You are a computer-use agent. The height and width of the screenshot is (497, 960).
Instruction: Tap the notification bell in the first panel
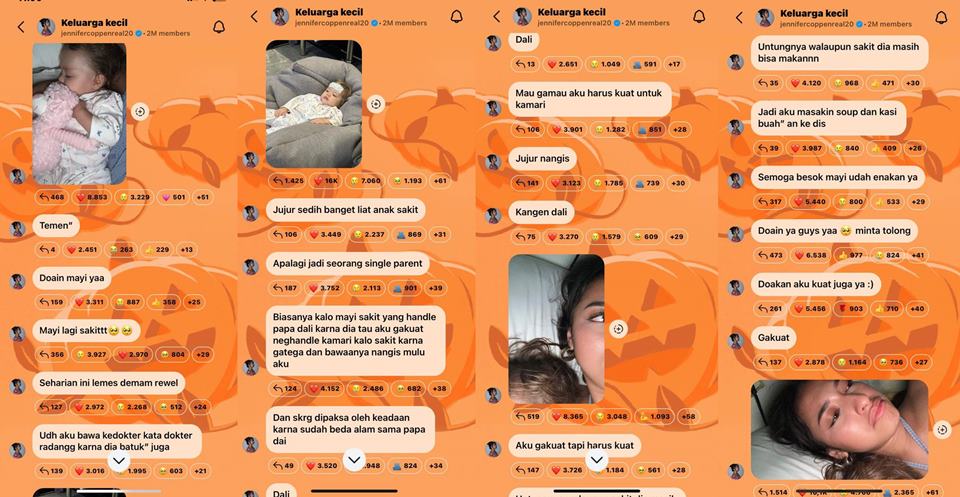pos(219,27)
